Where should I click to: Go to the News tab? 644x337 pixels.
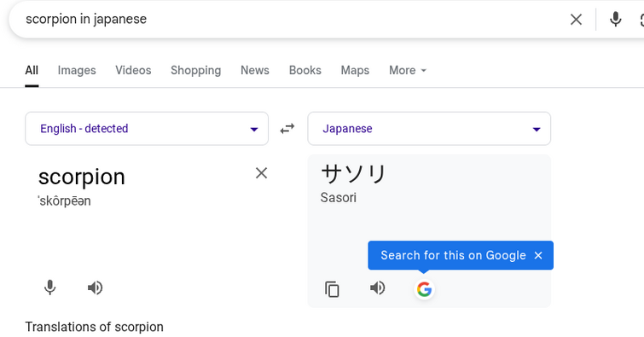(x=255, y=70)
